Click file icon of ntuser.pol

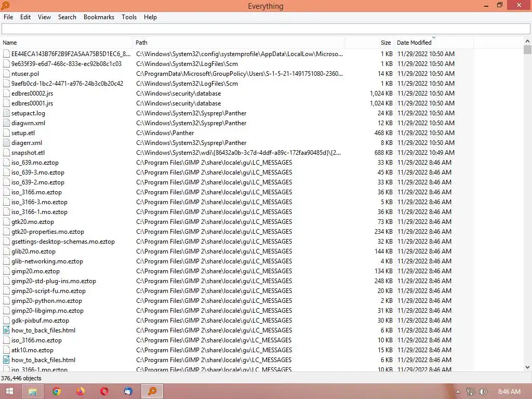pos(6,74)
